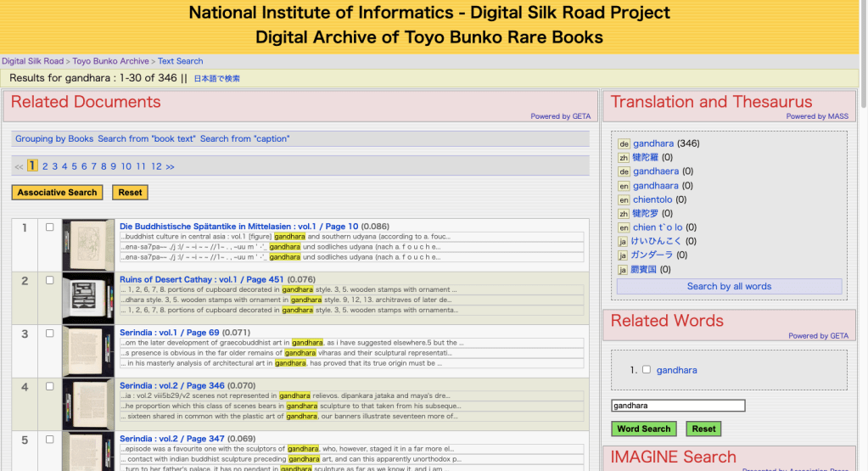Focus the gandhara word search input field
This screenshot has height=471, width=868.
click(x=678, y=407)
